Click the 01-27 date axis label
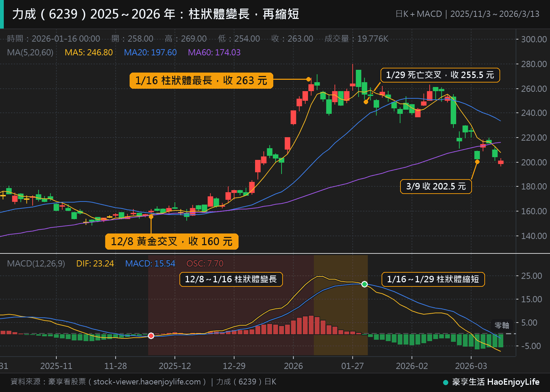550x392 pixels. (x=352, y=366)
